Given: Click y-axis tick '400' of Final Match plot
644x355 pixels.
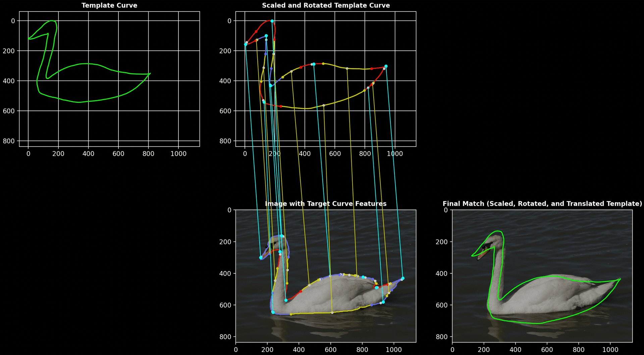Looking at the screenshot, I should coord(441,274).
